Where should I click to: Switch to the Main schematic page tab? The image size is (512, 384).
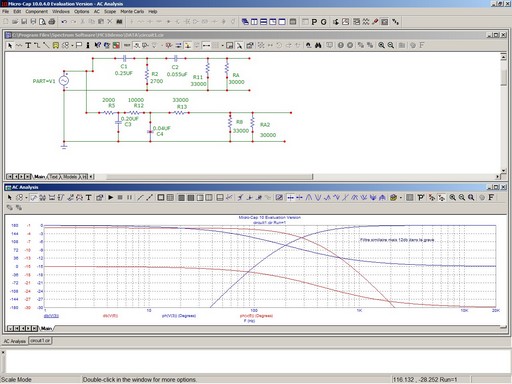[x=39, y=177]
